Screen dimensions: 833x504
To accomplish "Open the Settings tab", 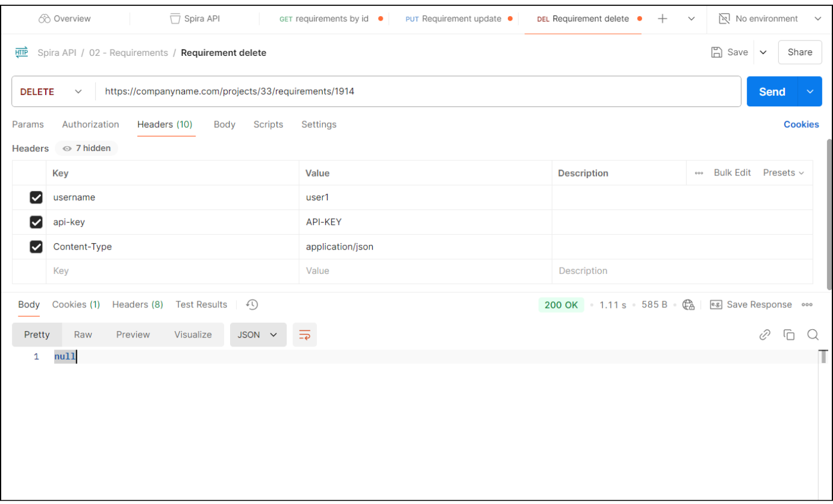I will (319, 124).
